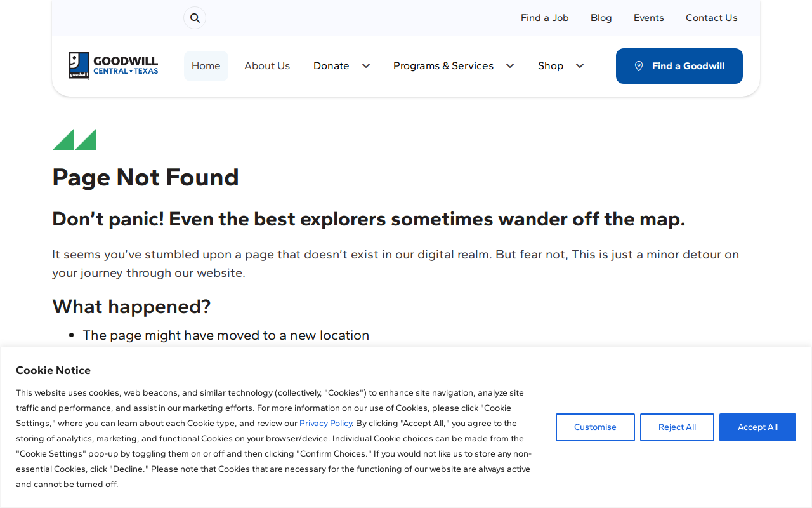
Task: Open the About Us page
Action: (x=267, y=66)
